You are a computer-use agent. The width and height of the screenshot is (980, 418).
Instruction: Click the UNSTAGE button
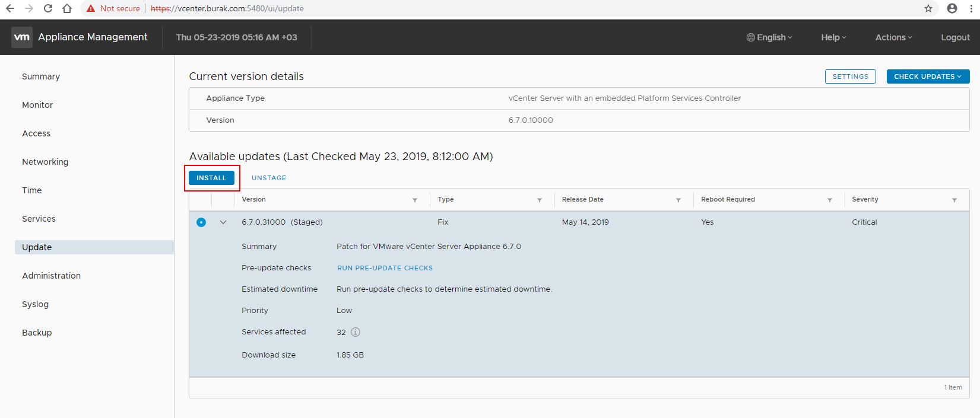tap(269, 178)
